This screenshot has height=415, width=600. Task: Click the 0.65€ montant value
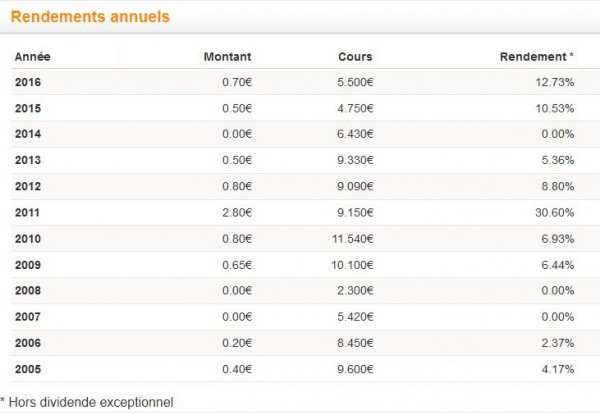tap(237, 265)
